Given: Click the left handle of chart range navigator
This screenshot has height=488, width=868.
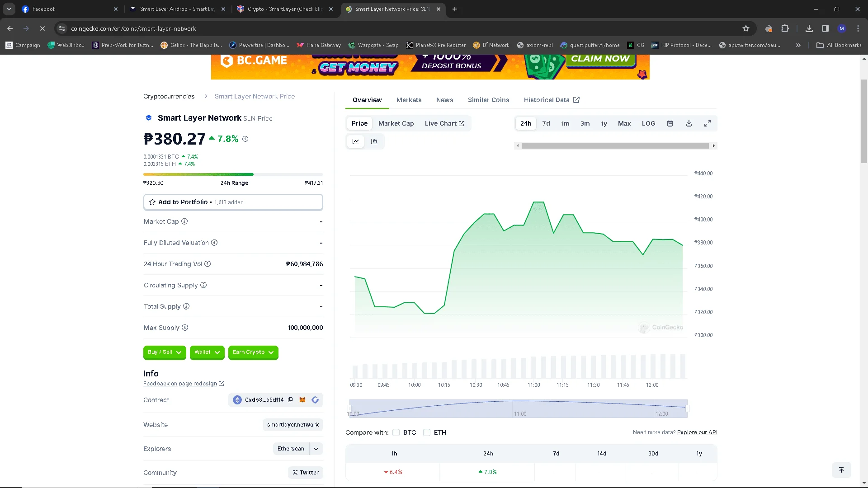Looking at the screenshot, I should (349, 408).
